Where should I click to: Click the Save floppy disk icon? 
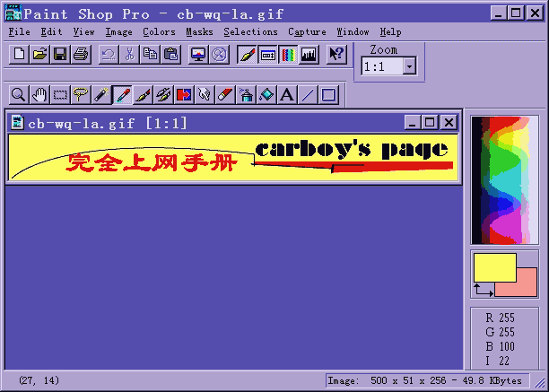[x=60, y=54]
